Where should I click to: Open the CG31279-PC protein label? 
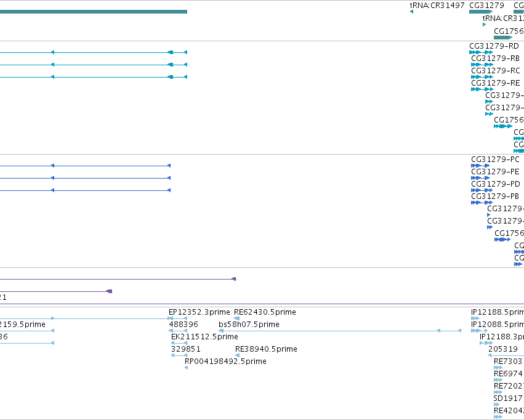click(495, 159)
